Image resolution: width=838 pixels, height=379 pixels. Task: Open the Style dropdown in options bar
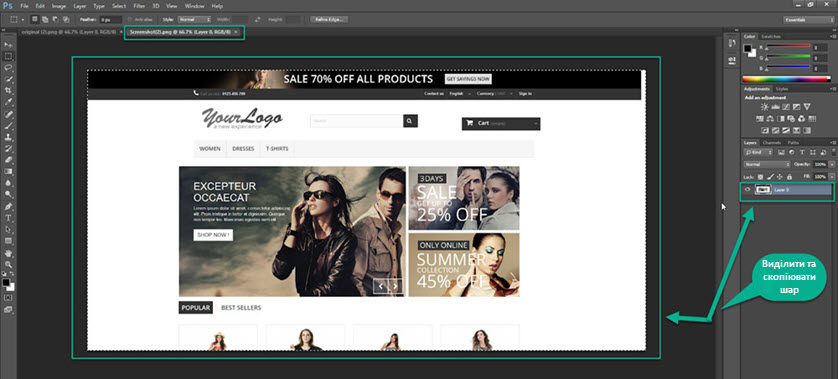[x=195, y=19]
